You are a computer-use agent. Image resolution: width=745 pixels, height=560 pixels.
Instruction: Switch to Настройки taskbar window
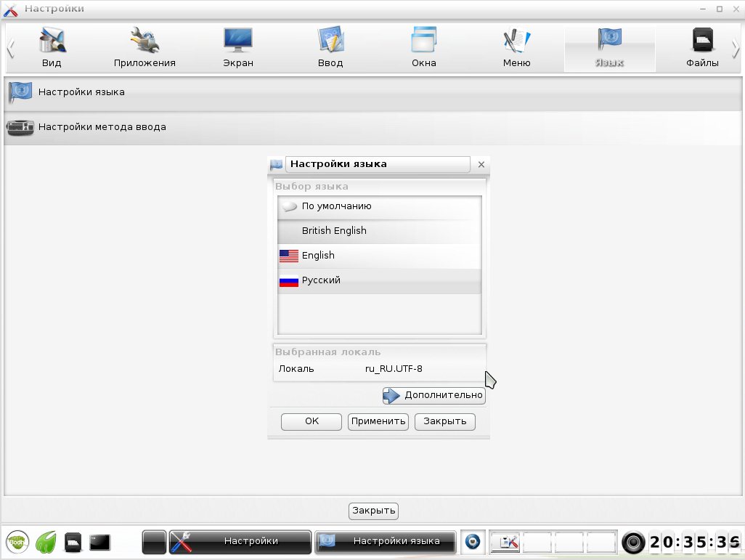[x=240, y=541]
